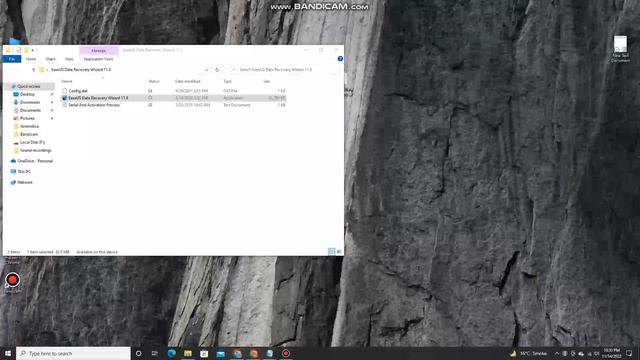
Task: Click the EaseUS application file icon
Action: 64,98
